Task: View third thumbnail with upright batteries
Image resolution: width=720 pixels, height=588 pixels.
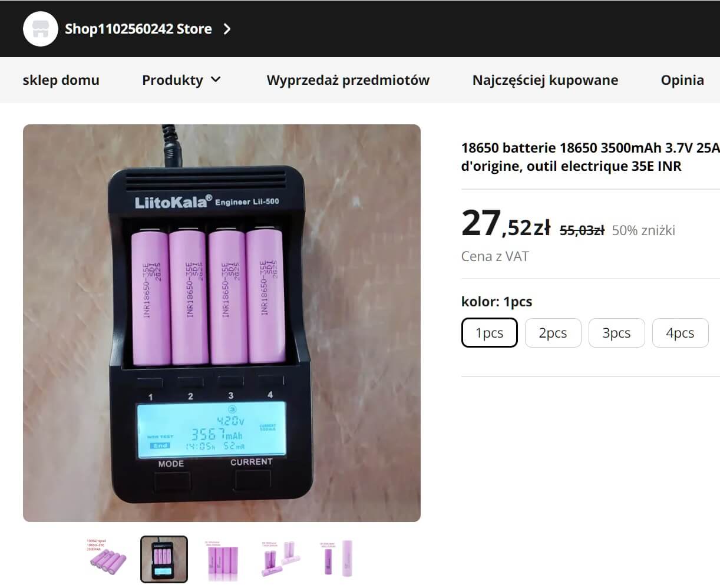Action: point(222,559)
